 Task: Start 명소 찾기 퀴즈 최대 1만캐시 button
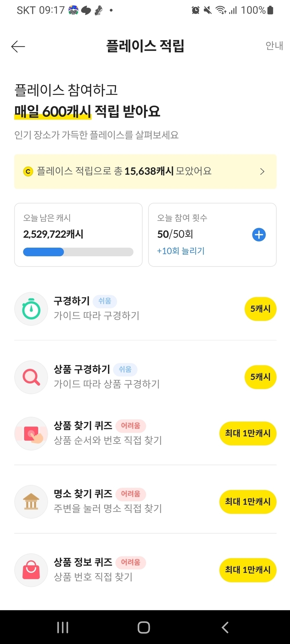tap(248, 502)
